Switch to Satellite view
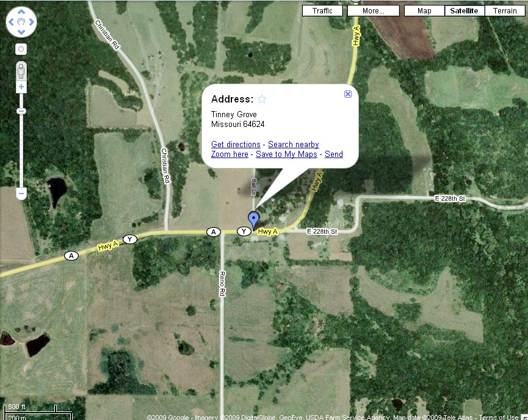Screen dimensions: 528x420 click(464, 11)
